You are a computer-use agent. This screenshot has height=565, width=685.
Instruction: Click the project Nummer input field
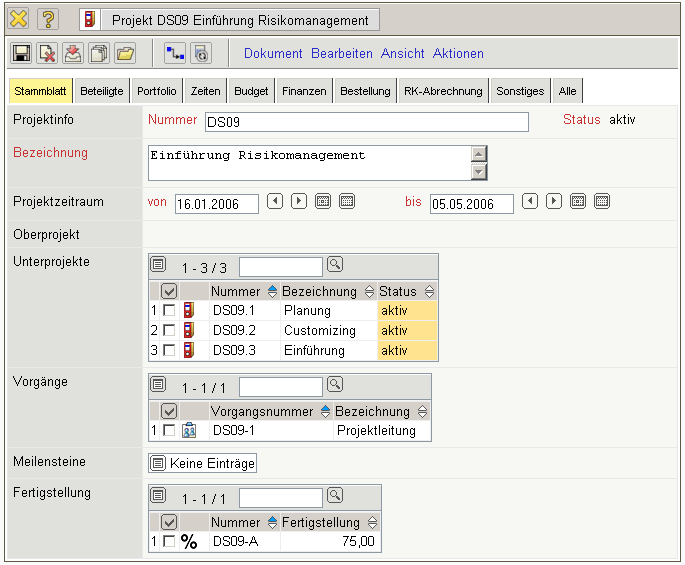click(x=365, y=122)
